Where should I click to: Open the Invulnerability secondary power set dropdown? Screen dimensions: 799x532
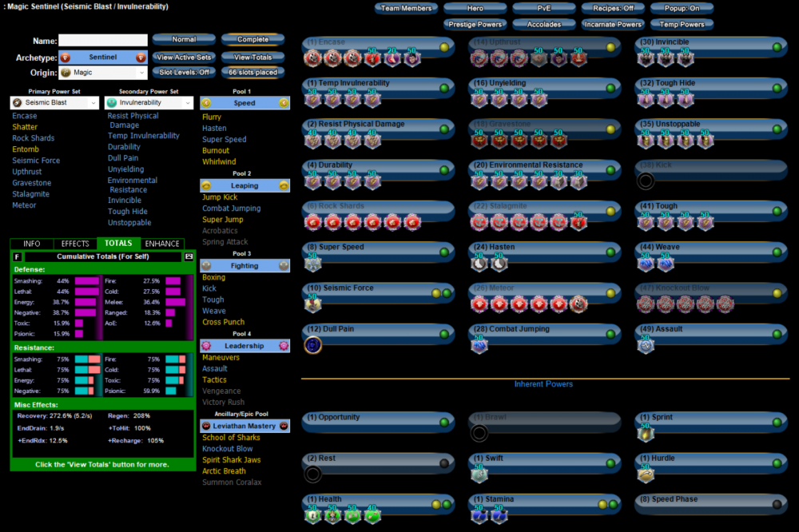point(149,103)
